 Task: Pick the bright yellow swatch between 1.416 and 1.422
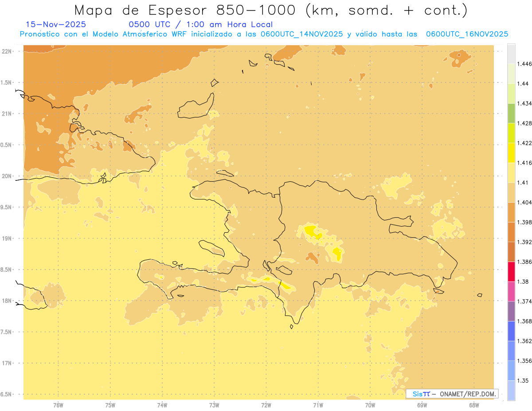tap(511, 153)
